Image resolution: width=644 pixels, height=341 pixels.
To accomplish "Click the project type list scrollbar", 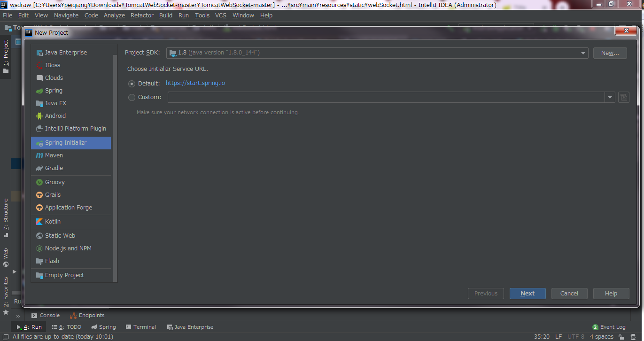I will 116,167.
